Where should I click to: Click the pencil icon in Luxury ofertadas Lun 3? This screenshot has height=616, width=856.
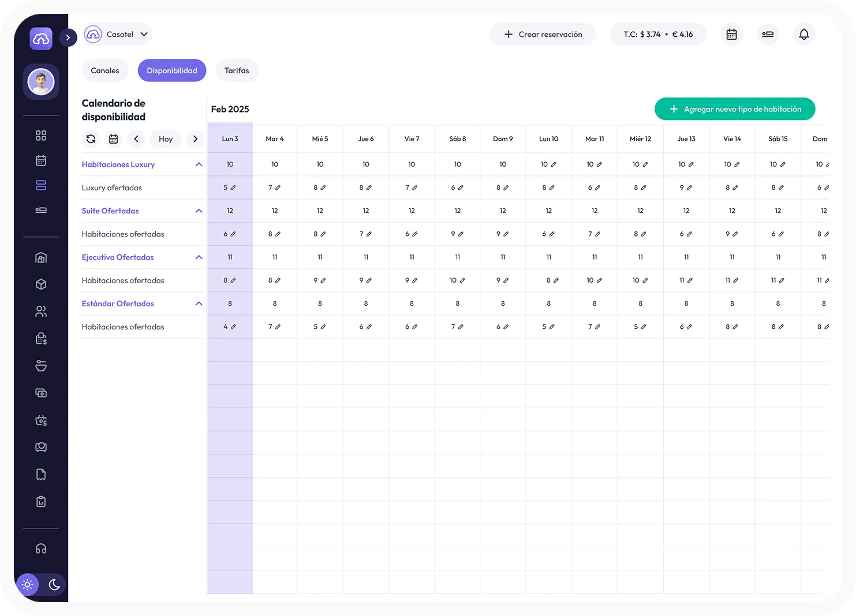233,188
